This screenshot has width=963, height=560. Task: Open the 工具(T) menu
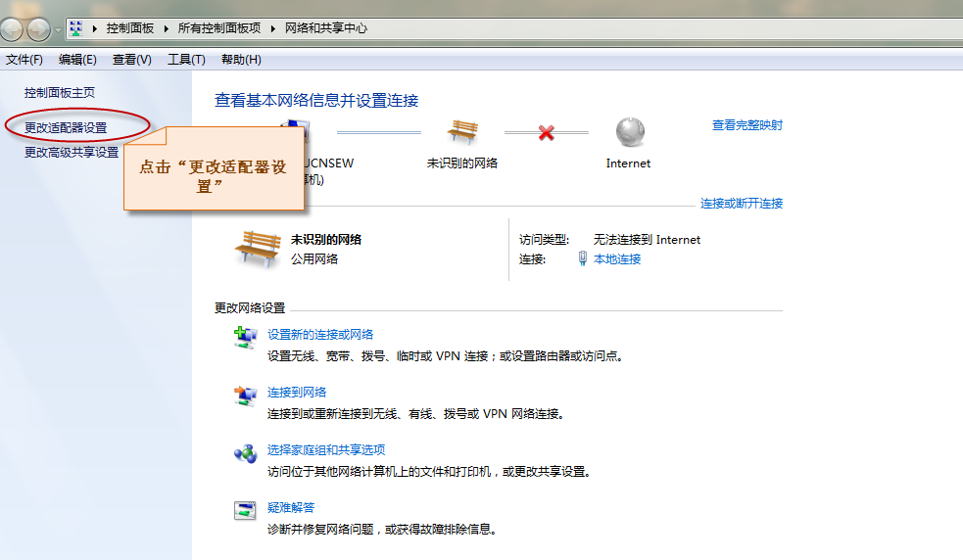pos(186,60)
